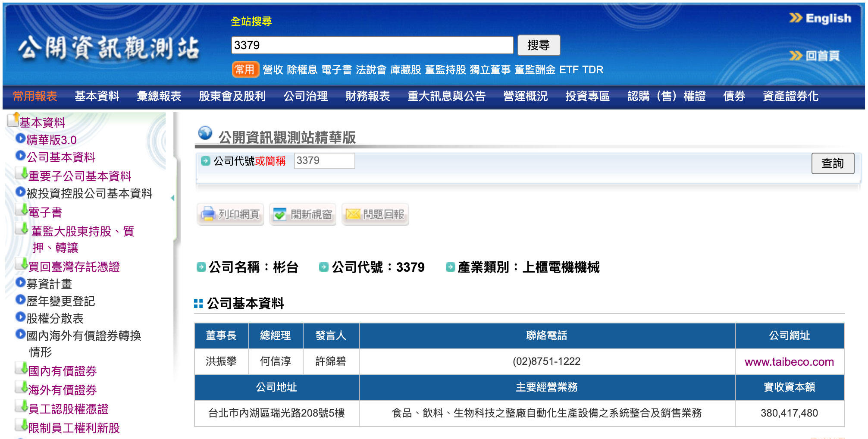Click the globe icon beside 公開資訊觀測站精華版
The width and height of the screenshot is (868, 439).
(x=205, y=133)
